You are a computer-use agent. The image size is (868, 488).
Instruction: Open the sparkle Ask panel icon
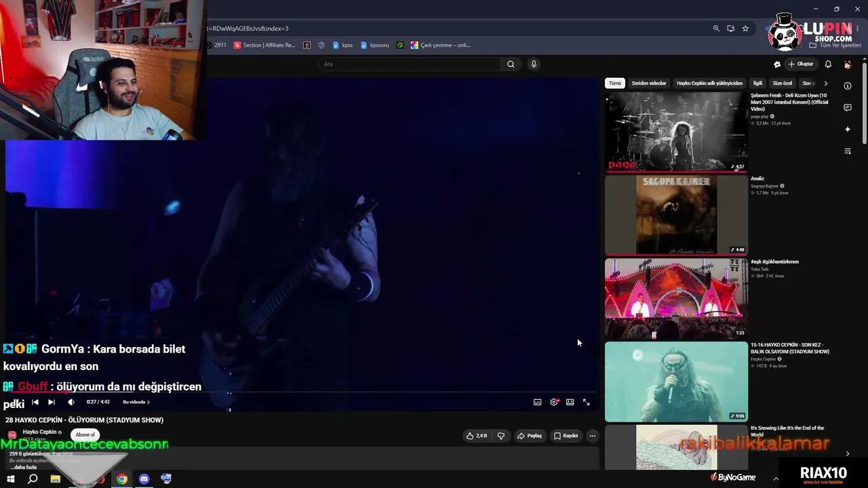click(x=848, y=129)
